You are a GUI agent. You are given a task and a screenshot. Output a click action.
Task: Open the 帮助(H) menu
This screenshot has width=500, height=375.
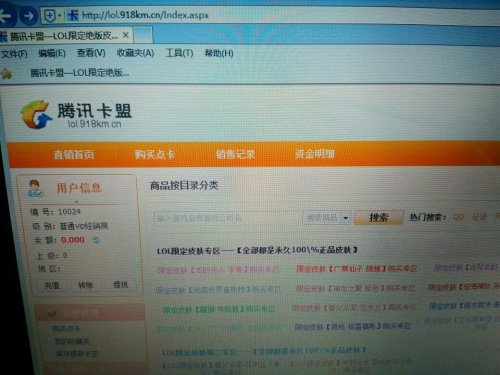pyautogui.click(x=219, y=53)
